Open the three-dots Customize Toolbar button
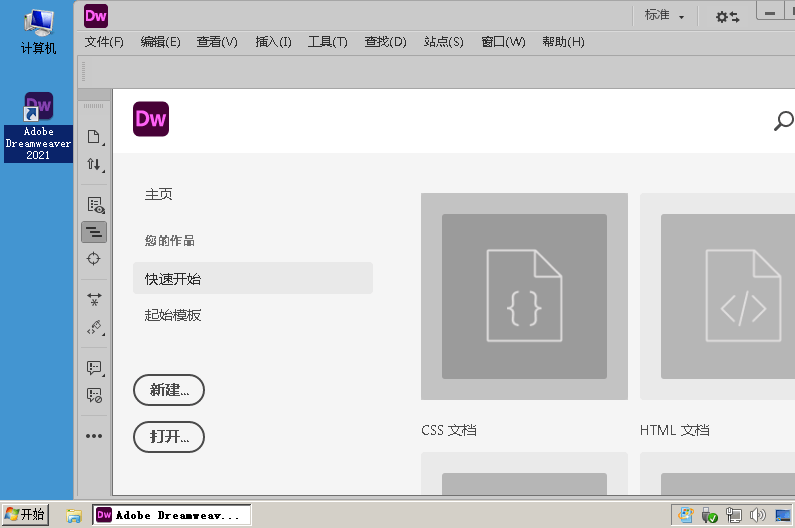The width and height of the screenshot is (795, 528). click(x=94, y=436)
